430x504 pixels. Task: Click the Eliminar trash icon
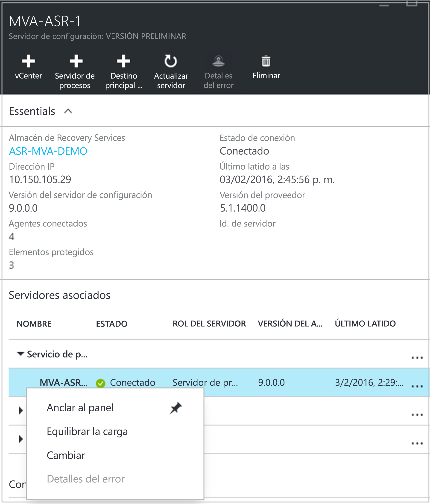pos(266,61)
